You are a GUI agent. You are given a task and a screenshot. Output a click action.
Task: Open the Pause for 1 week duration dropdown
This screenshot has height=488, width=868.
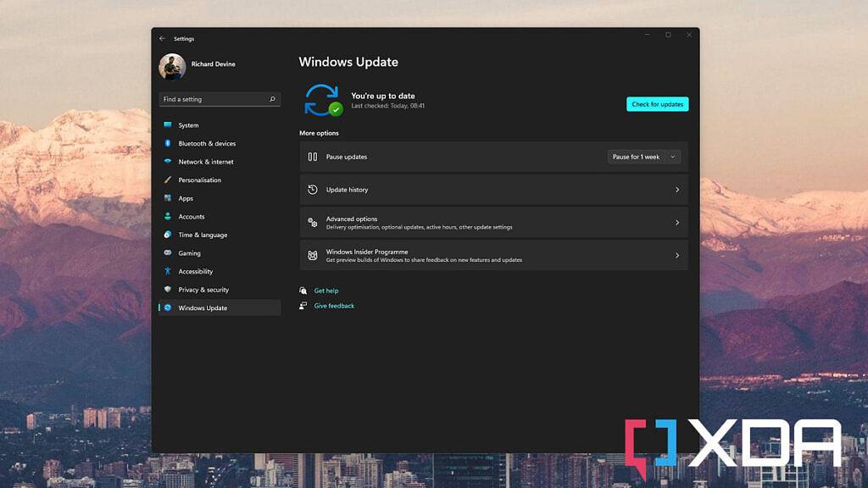click(x=643, y=157)
